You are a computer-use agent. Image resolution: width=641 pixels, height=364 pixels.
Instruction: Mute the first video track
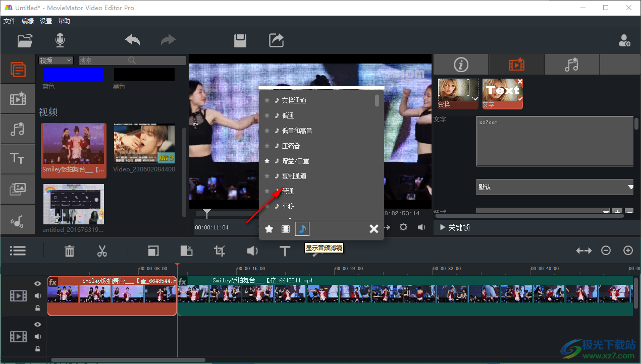[37, 296]
